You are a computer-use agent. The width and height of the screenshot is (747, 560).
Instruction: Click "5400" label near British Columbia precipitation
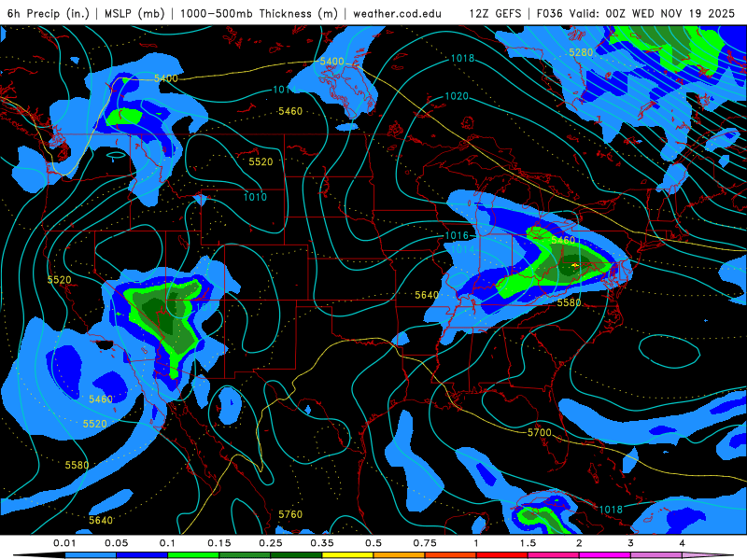[x=166, y=78]
